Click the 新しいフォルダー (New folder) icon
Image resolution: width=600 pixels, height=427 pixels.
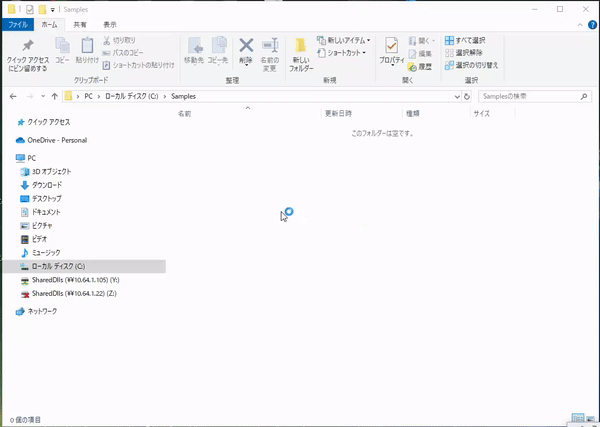301,50
